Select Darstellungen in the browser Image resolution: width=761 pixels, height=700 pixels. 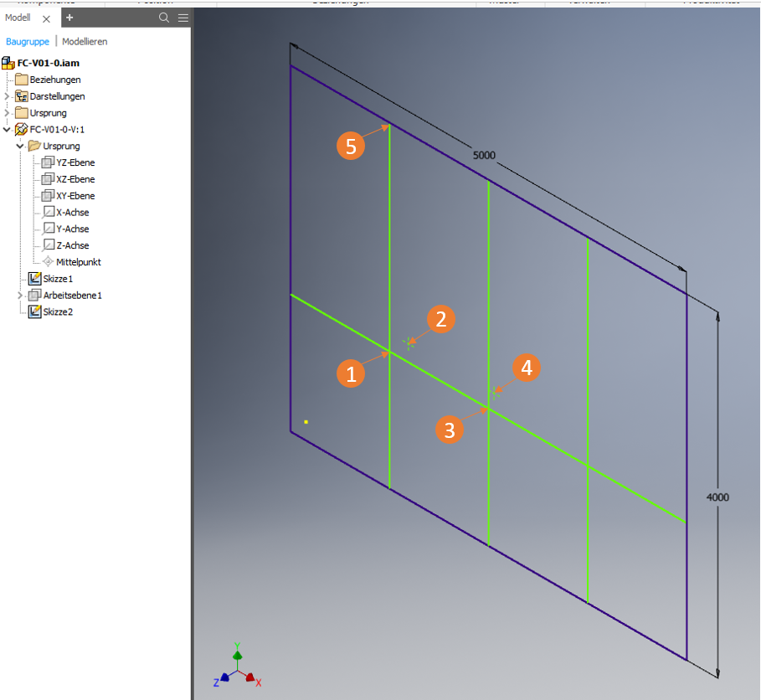click(57, 96)
